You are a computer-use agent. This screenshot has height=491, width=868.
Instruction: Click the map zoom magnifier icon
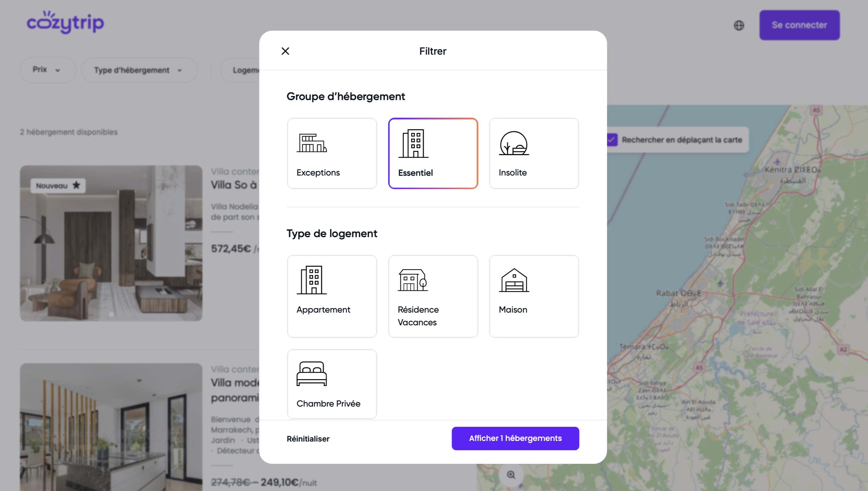[511, 475]
